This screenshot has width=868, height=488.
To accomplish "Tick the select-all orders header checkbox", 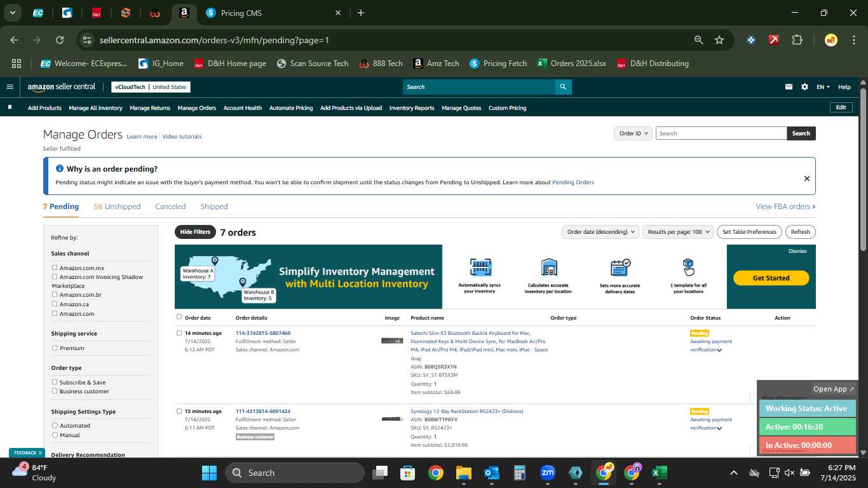I will (179, 316).
